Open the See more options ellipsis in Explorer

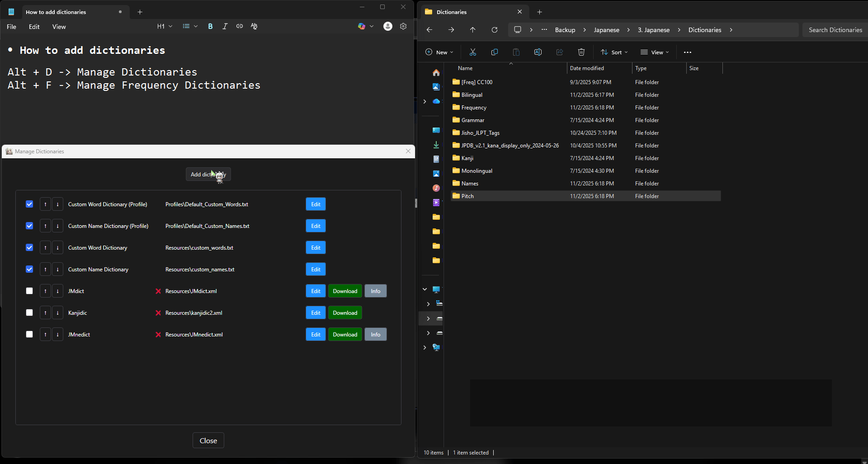click(x=688, y=52)
